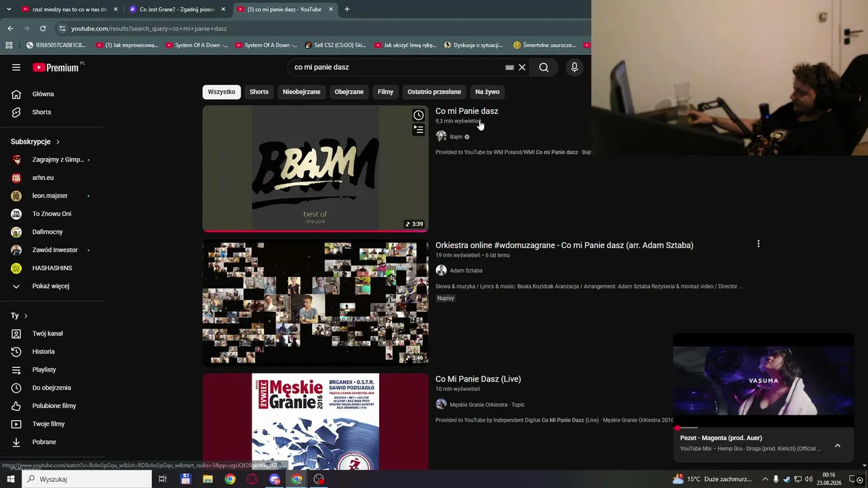
Task: Open the 'Jak ułożyć lewą rękę' bookmark
Action: tap(405, 45)
